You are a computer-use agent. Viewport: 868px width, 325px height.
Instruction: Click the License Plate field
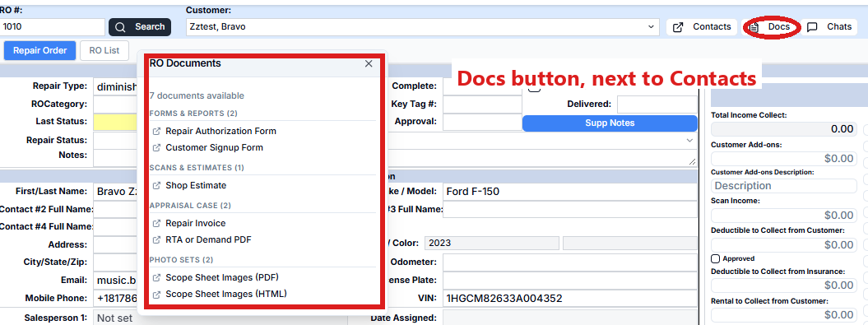[x=569, y=281]
